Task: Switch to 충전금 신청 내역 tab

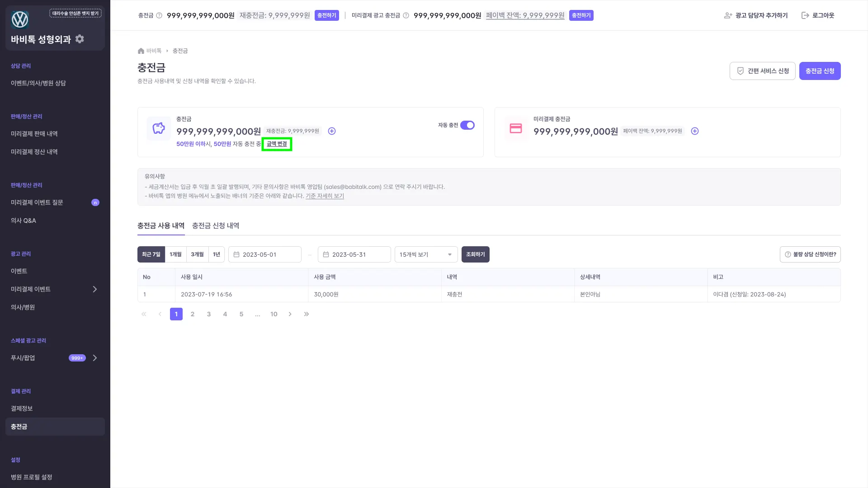Action: 216,225
